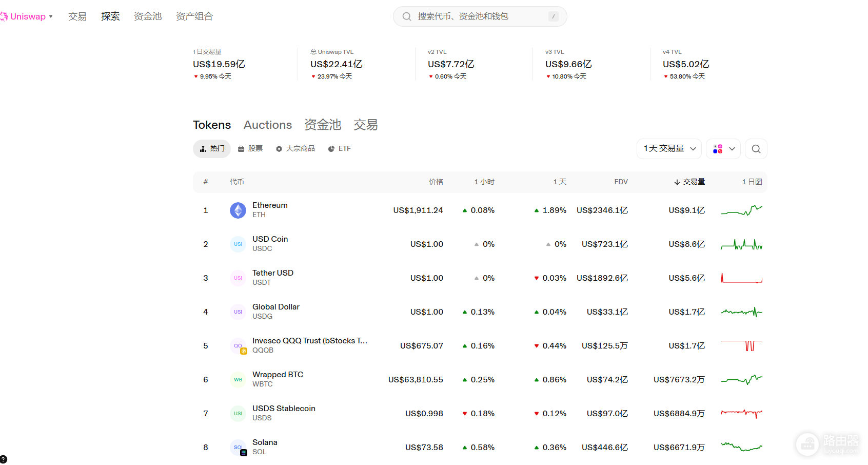Click the USDS token logo
Viewport: 868px width, 465px height.
[x=238, y=414]
